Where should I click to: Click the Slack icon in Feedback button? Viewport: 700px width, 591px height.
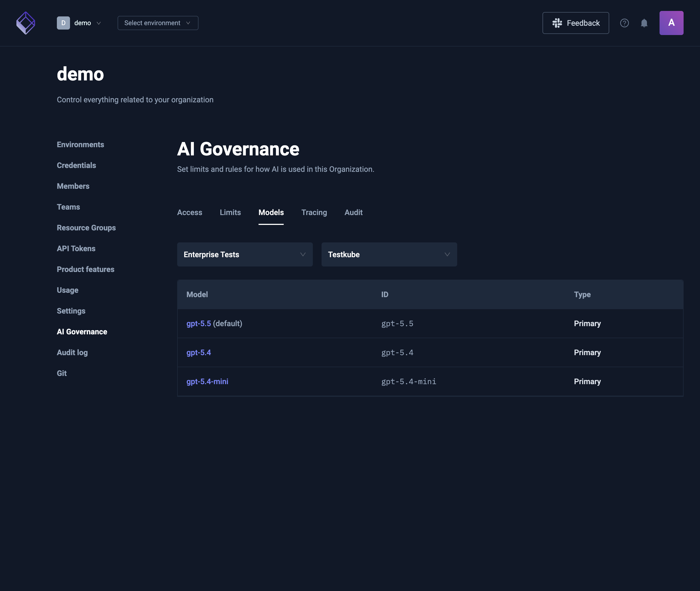(x=557, y=23)
